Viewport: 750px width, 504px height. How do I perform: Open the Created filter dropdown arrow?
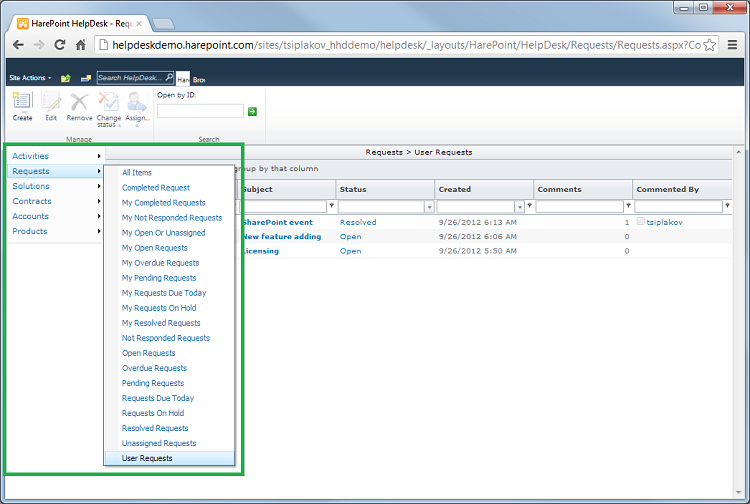coord(519,207)
